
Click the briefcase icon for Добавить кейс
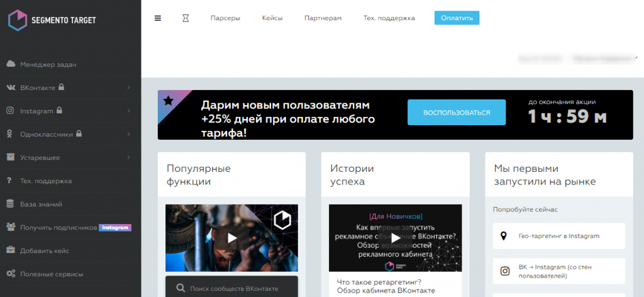(11, 250)
